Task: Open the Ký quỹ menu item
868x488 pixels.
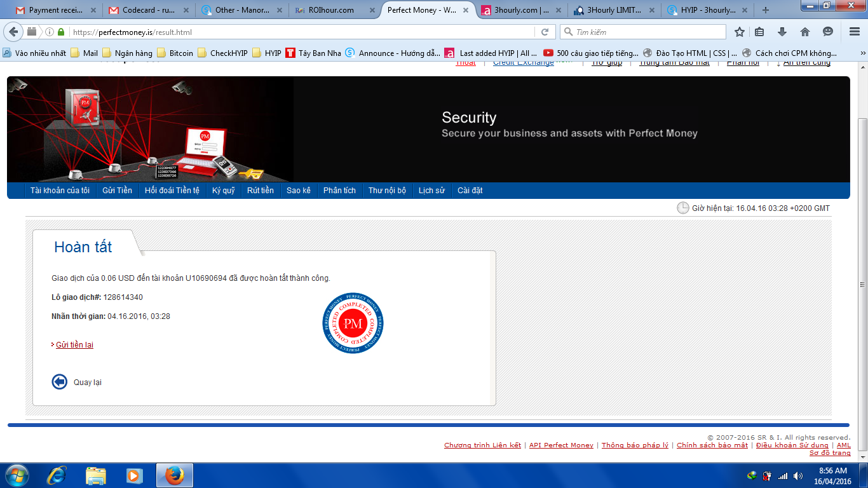Action: pyautogui.click(x=224, y=191)
